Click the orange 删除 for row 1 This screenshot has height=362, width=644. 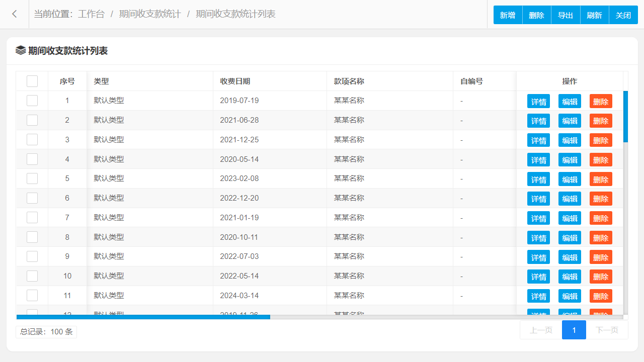(x=601, y=101)
